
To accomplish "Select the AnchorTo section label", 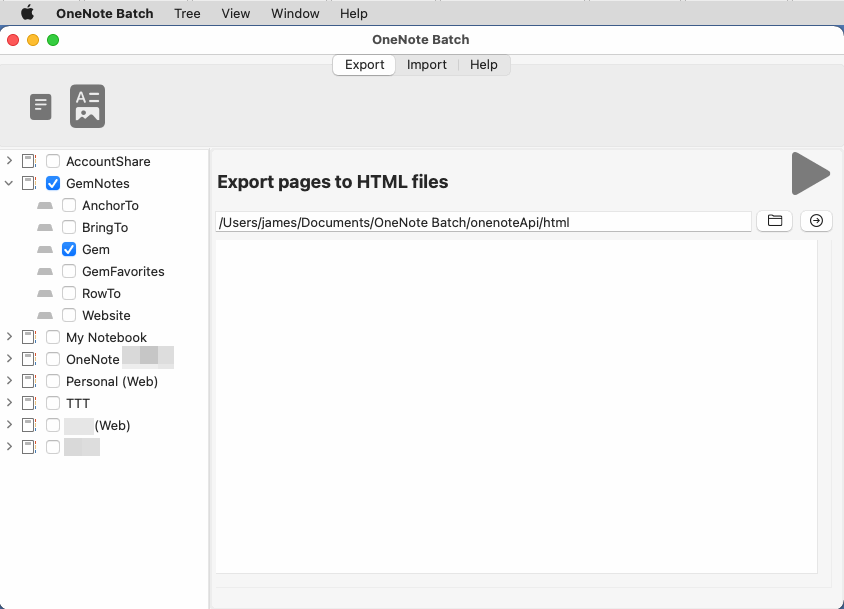I will (110, 205).
